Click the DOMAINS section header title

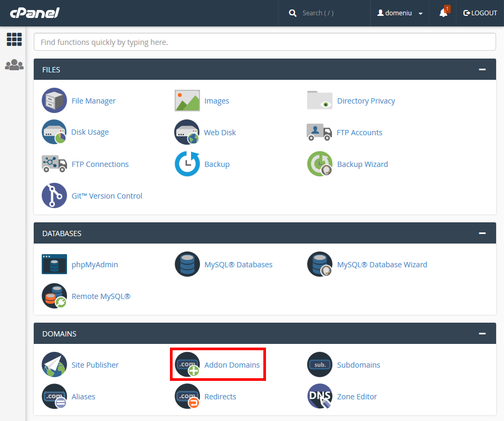point(59,334)
